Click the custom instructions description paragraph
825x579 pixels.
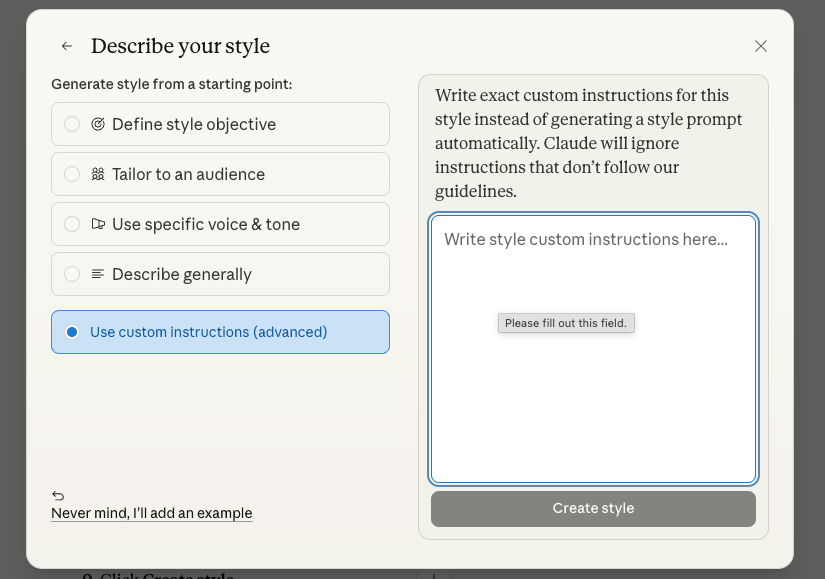pyautogui.click(x=590, y=143)
